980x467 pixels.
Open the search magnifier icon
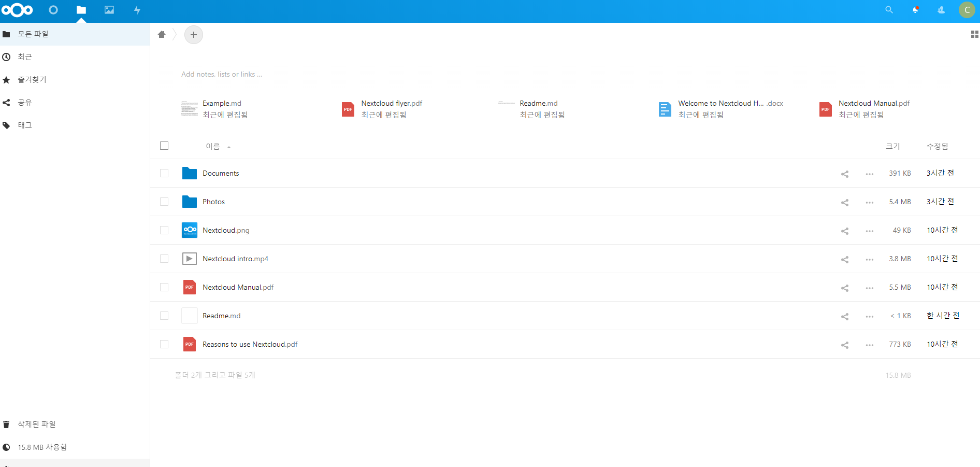coord(889,10)
